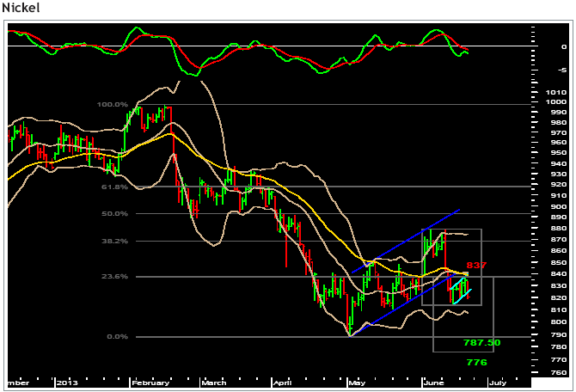This screenshot has width=576, height=392.
Task: Select the 0.0% Fibonacci level label
Action: point(117,336)
